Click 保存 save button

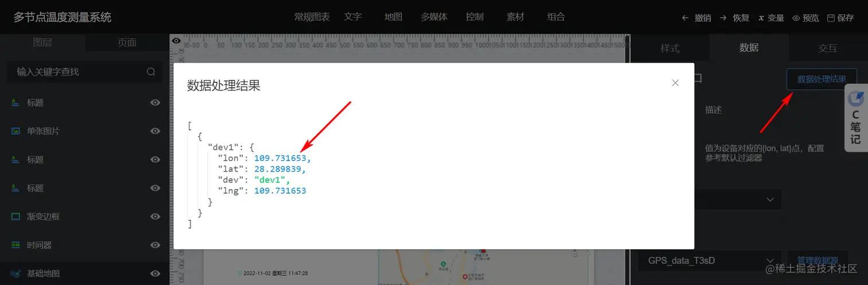(x=840, y=18)
